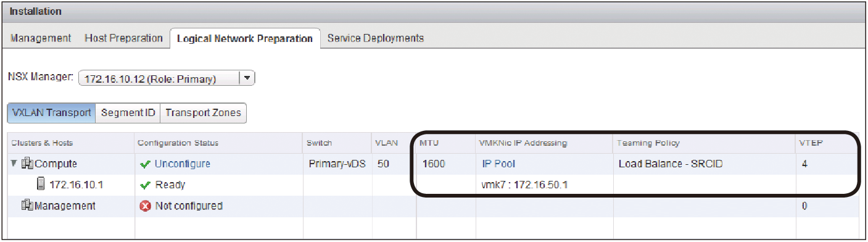Collapse the Compute cluster tree

pos(14,164)
